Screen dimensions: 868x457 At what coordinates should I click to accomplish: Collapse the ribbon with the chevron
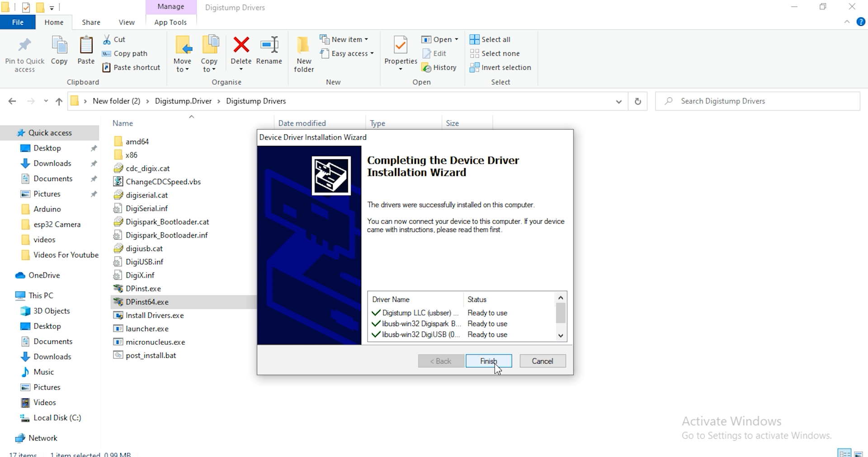[847, 22]
